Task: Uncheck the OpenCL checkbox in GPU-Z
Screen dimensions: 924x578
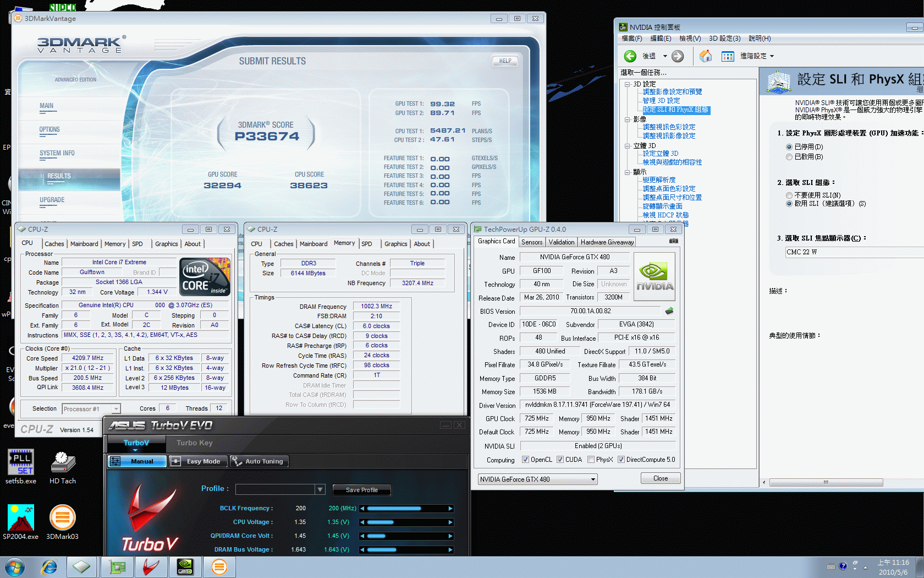Action: click(x=525, y=460)
